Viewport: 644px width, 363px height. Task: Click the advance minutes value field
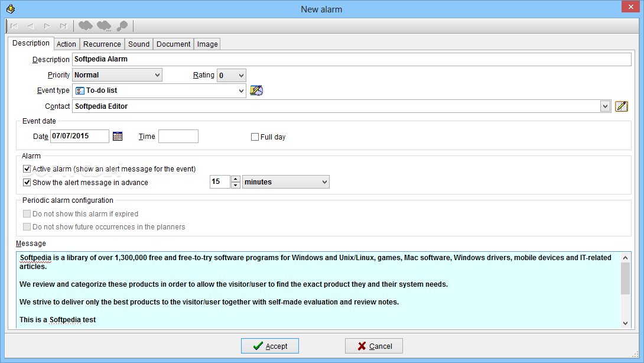pyautogui.click(x=220, y=181)
